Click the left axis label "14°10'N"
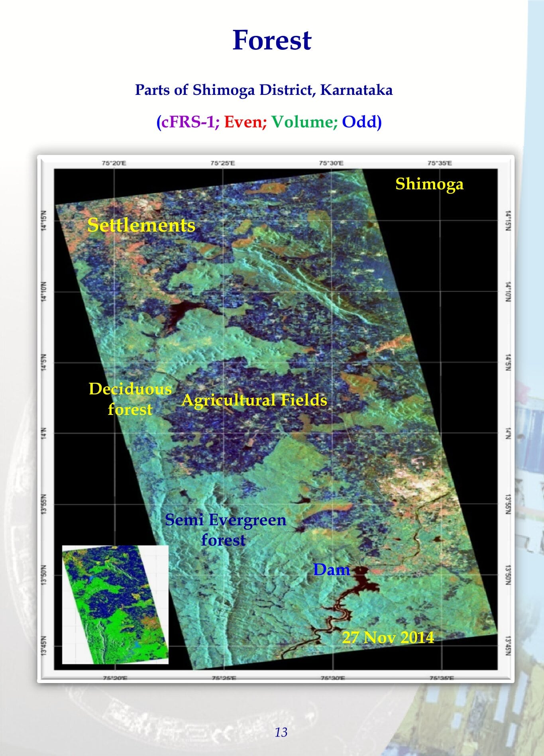 (44, 292)
